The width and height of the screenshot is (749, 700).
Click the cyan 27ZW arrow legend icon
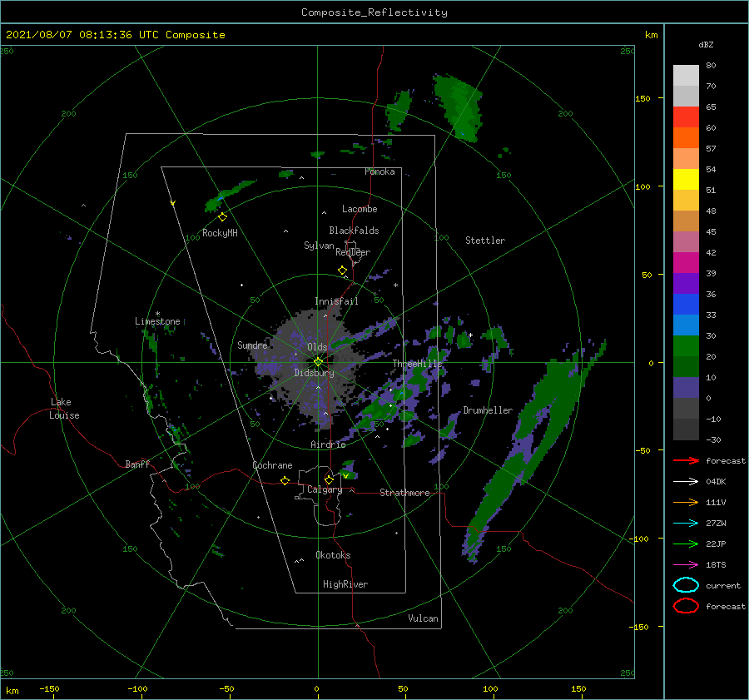[x=686, y=524]
